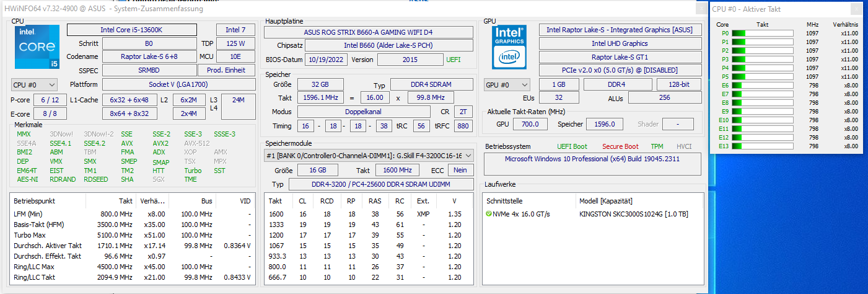Click the Intel B660 chipset field
This screenshot has height=294, width=868.
coord(390,45)
